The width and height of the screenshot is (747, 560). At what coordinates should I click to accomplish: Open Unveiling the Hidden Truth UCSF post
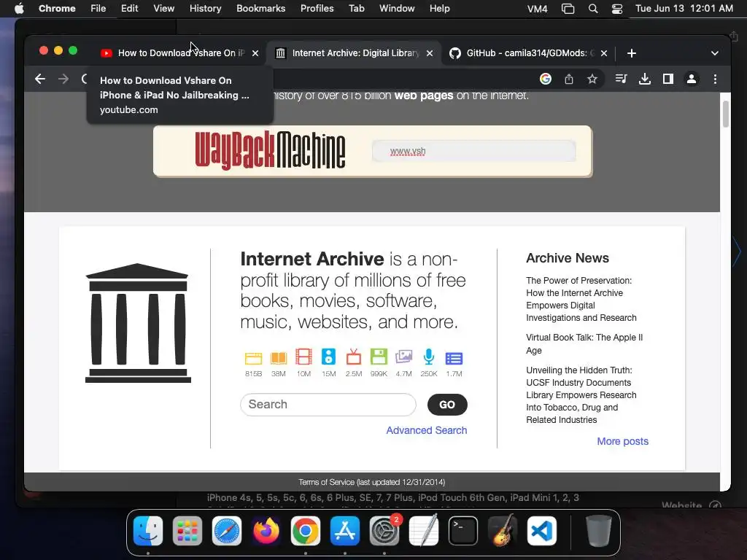point(581,394)
